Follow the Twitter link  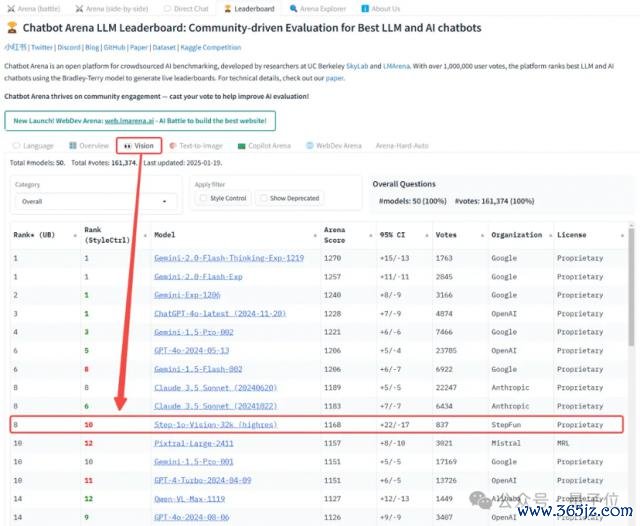[42, 47]
